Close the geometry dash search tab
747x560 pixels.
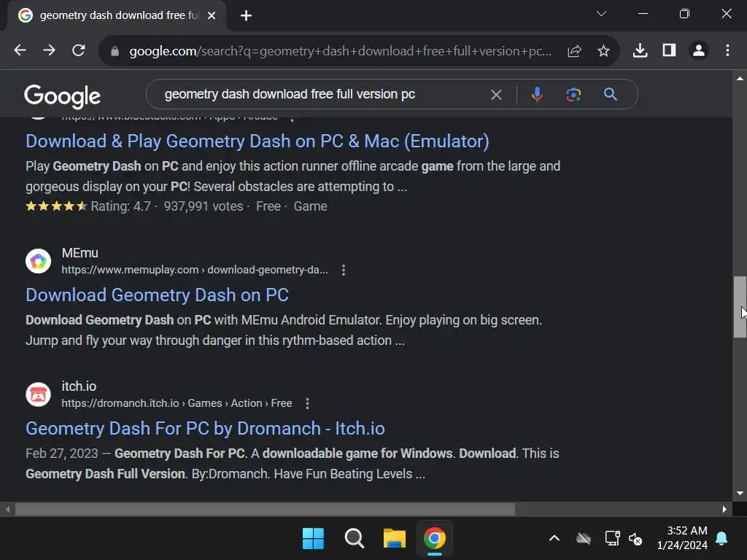(x=212, y=16)
